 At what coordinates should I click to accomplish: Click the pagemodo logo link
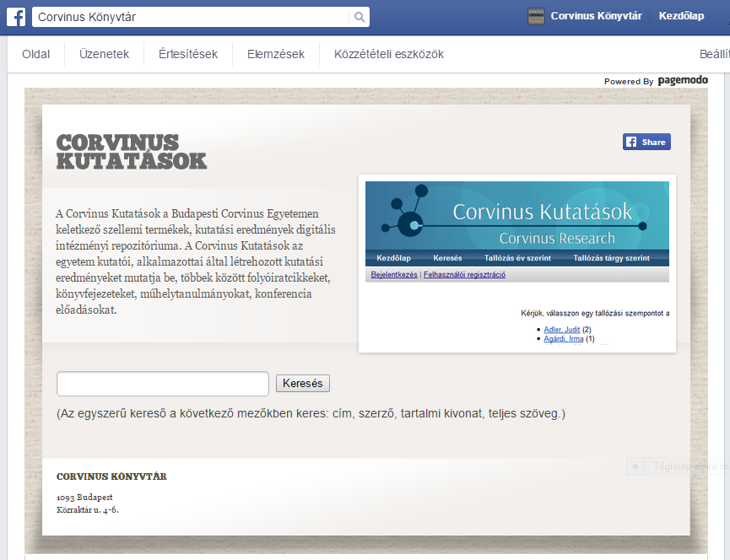click(x=683, y=80)
